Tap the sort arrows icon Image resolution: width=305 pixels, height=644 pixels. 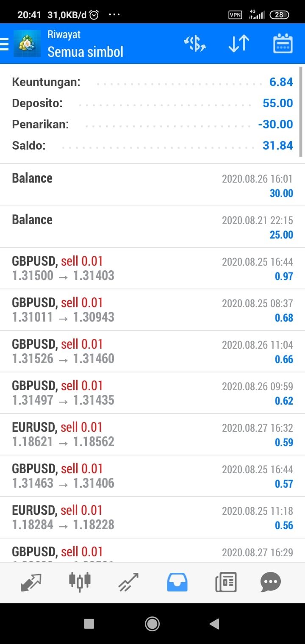pyautogui.click(x=238, y=44)
